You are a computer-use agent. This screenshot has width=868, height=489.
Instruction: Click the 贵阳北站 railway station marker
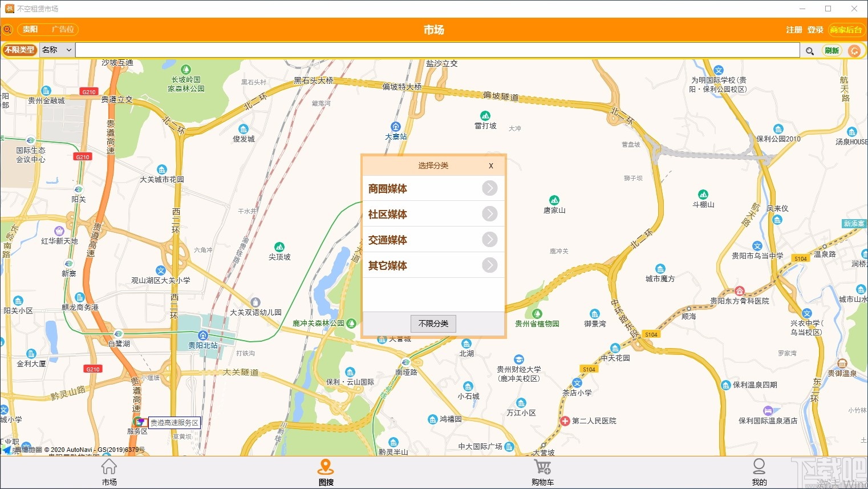pos(203,335)
